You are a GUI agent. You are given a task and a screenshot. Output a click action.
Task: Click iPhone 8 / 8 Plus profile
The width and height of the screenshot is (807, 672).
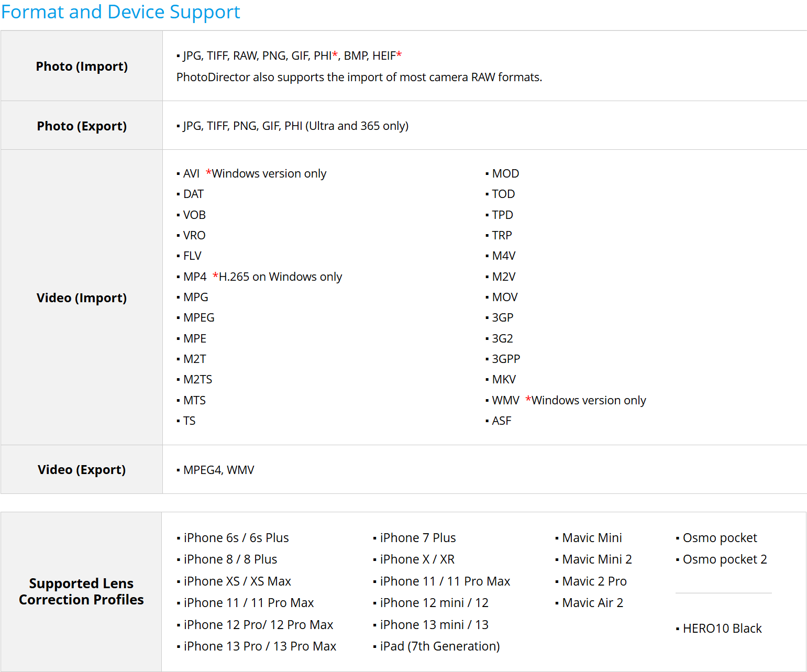point(230,559)
